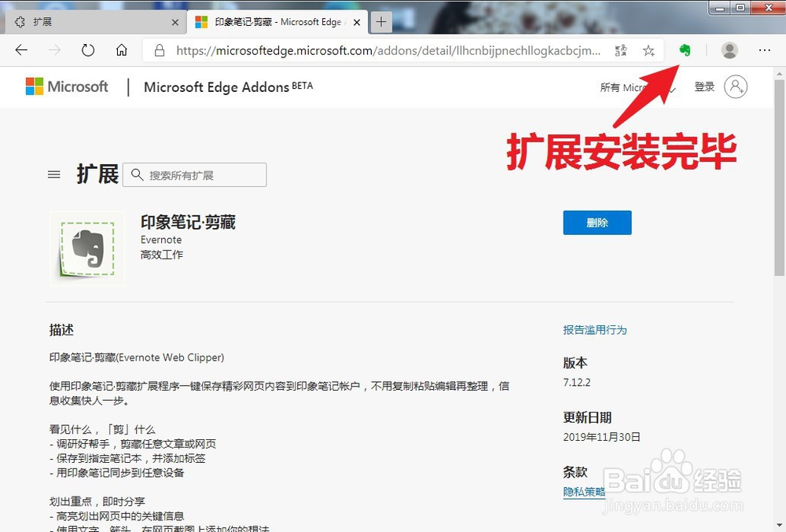
Task: Close the 扩展 tab
Action: (175, 22)
